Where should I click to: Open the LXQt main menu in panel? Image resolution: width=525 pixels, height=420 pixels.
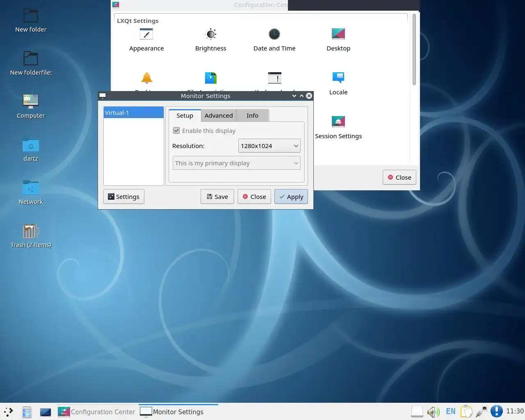9,412
